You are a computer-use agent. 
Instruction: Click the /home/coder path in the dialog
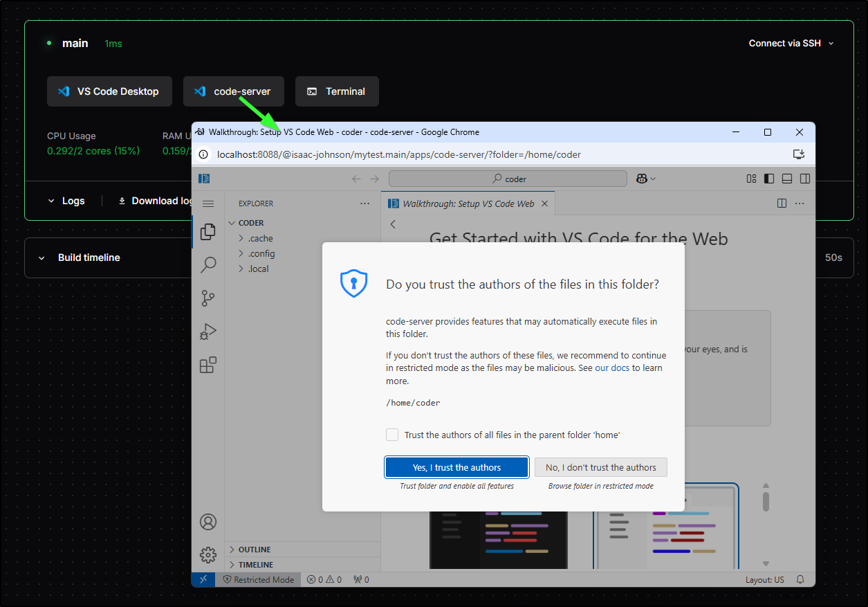[413, 402]
